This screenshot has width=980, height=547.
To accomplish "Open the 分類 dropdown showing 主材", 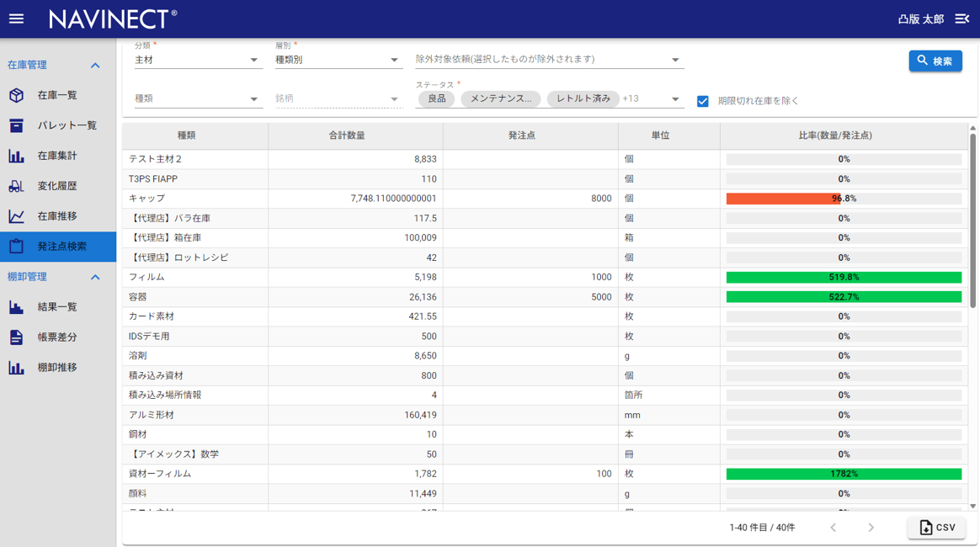I will tap(197, 60).
